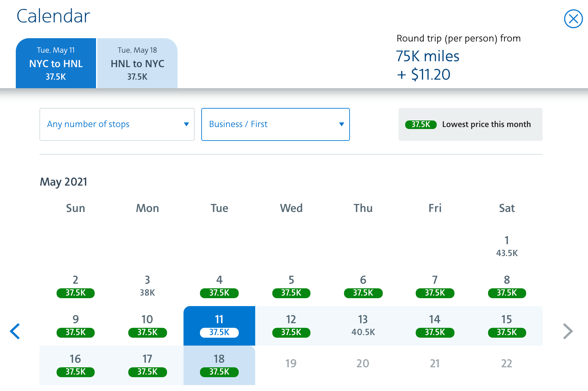This screenshot has height=391, width=588.
Task: Close the Calendar dialog with X icon
Action: (x=573, y=19)
